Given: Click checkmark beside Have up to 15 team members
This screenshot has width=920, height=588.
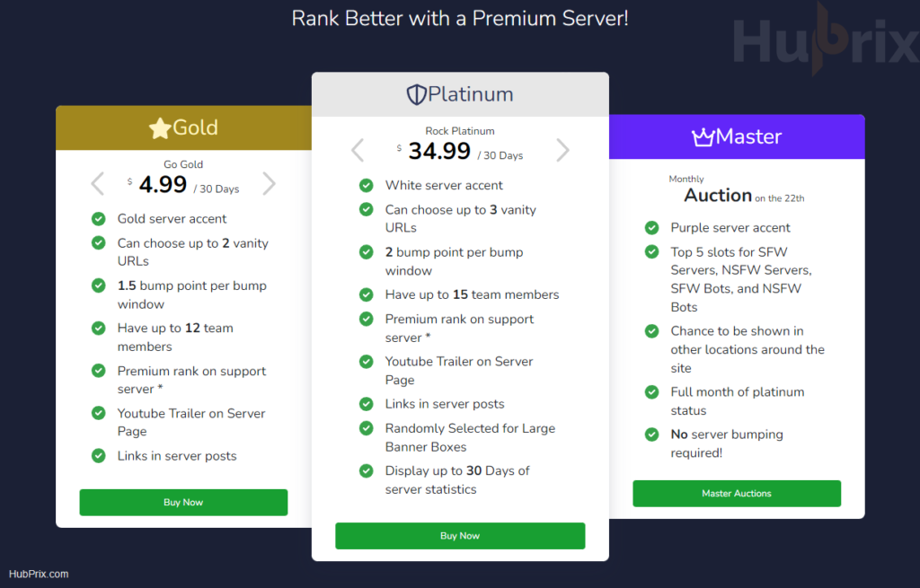Looking at the screenshot, I should coord(367,294).
